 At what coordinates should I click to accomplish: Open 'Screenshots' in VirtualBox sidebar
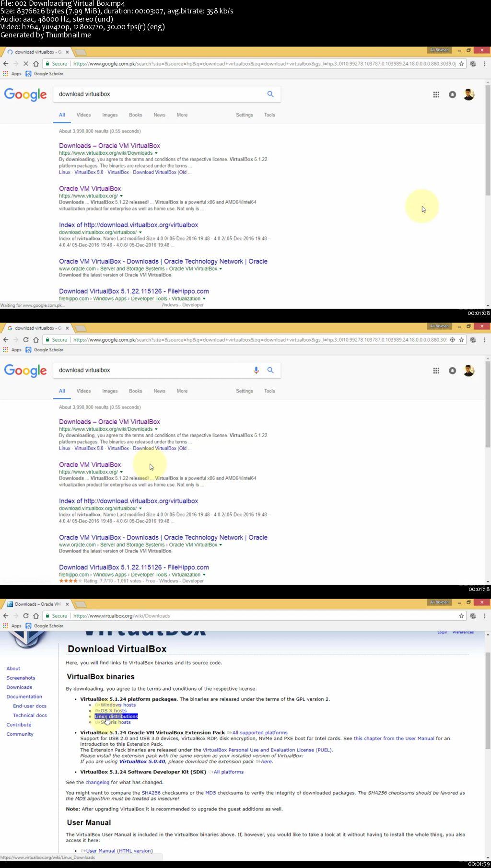(x=21, y=678)
